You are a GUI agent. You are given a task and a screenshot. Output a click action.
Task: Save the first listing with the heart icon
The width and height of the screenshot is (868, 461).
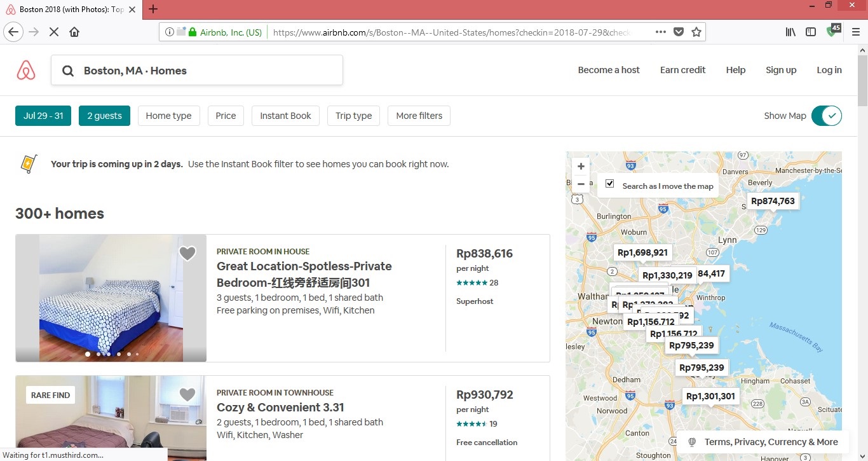point(187,254)
